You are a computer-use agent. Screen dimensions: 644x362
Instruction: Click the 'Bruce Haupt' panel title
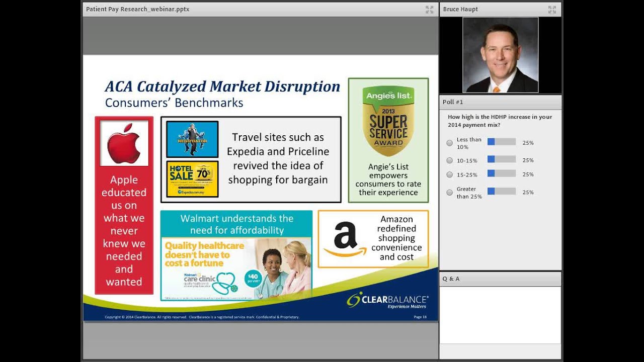(x=460, y=10)
